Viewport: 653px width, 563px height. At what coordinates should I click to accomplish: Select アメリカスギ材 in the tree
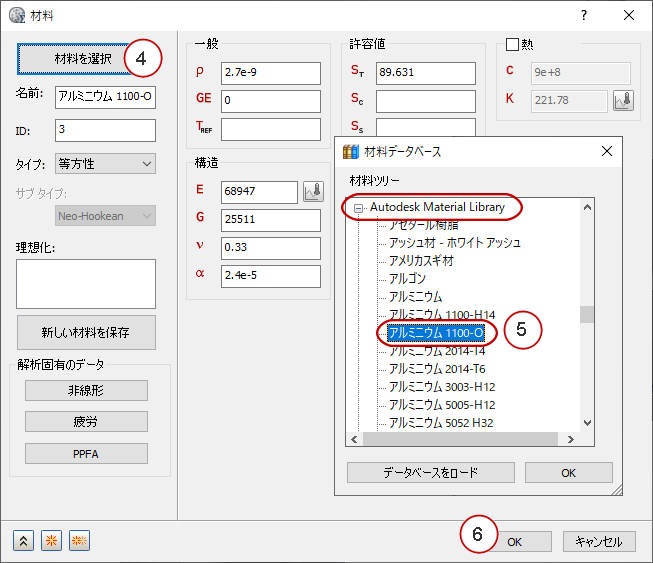[421, 261]
